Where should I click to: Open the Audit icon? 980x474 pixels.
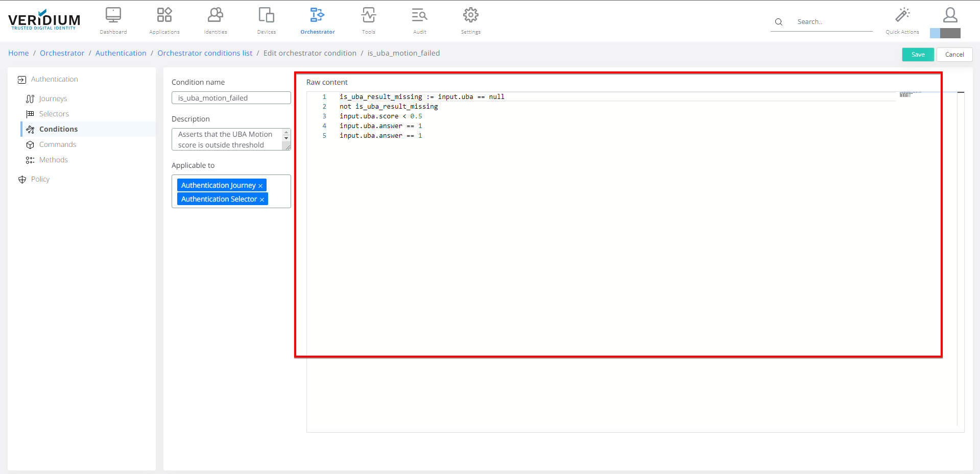pos(419,15)
